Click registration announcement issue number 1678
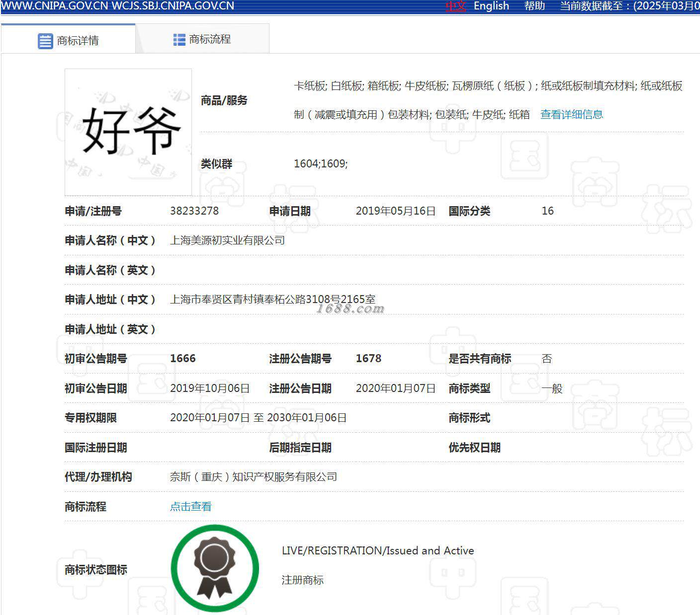This screenshot has height=615, width=700. [369, 358]
